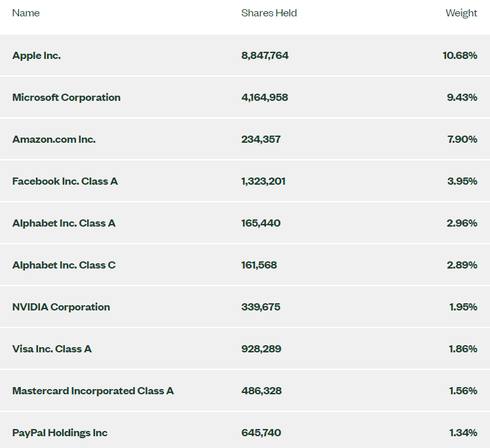Click the 2.89% weight value

coord(462,265)
